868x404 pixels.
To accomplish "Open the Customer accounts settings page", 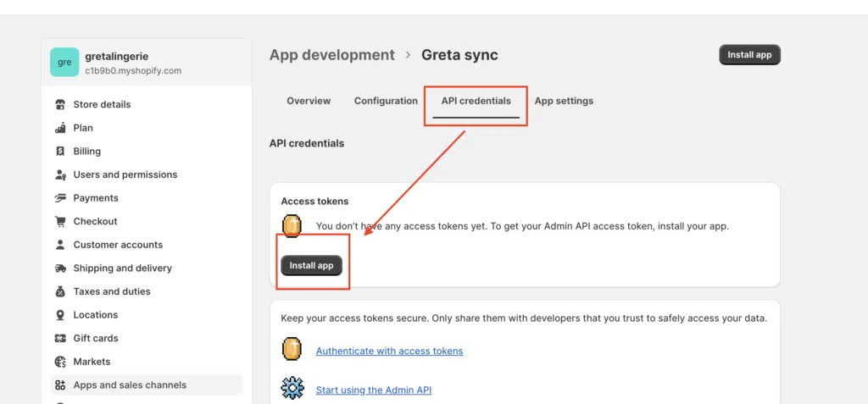I will pyautogui.click(x=118, y=245).
